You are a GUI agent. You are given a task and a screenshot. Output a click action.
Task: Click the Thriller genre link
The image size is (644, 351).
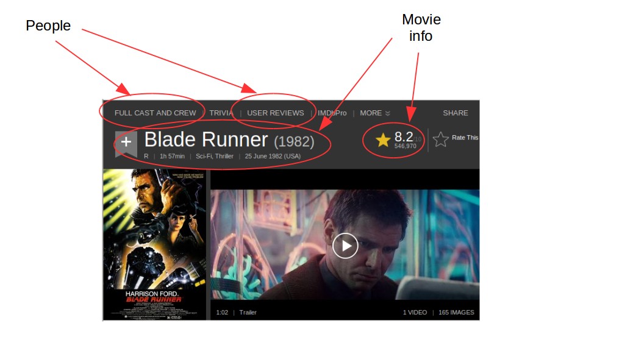coord(224,156)
